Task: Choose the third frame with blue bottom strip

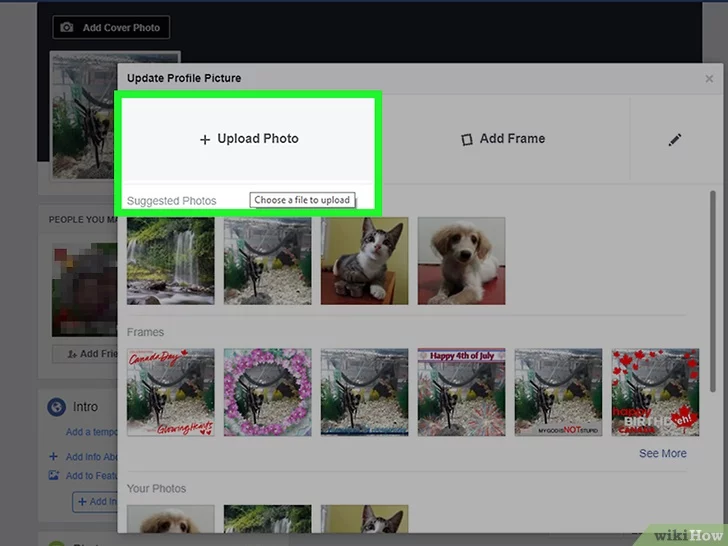Action: coord(364,392)
